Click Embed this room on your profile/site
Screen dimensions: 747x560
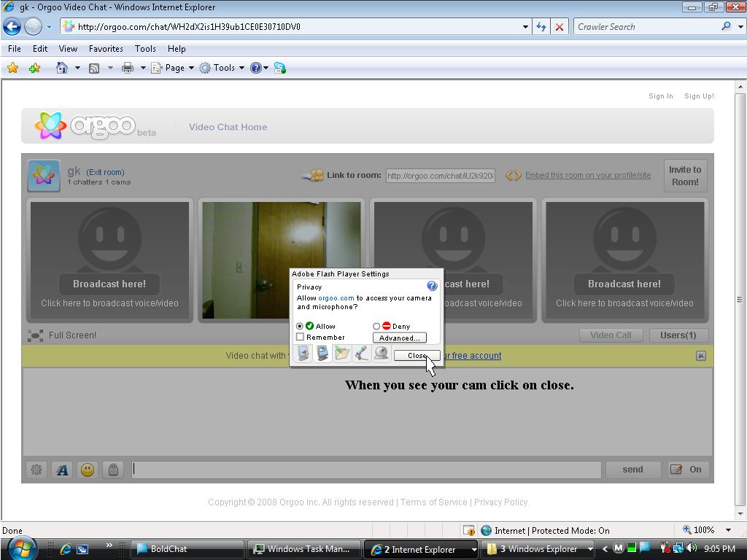tap(588, 175)
